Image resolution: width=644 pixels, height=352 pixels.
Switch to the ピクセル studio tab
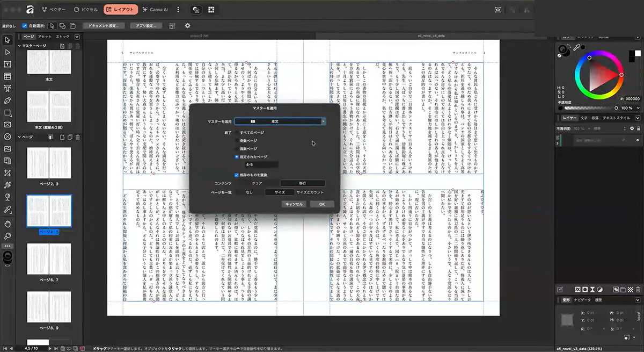coord(86,10)
